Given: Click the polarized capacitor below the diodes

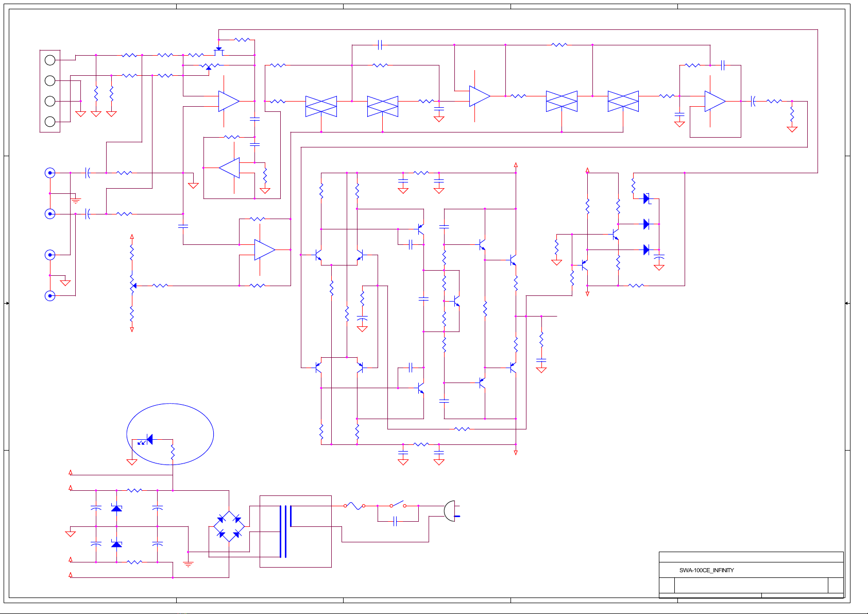Looking at the screenshot, I should pos(659,256).
